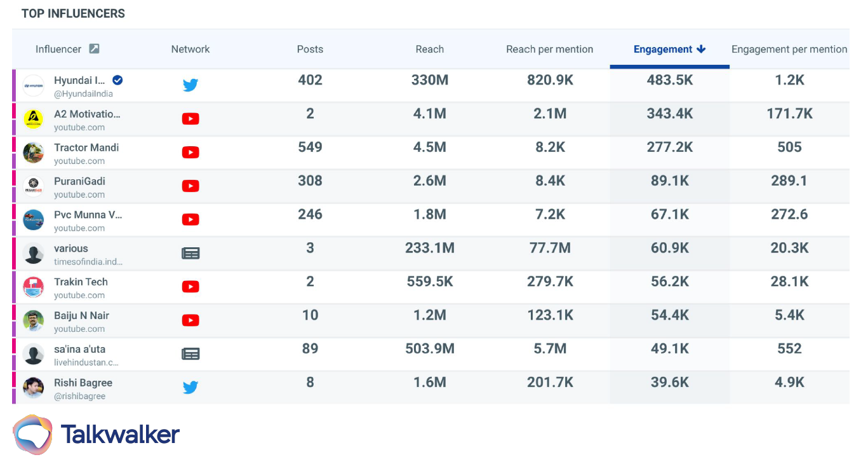Open the Rishi Bagree influencer name

coord(83,383)
